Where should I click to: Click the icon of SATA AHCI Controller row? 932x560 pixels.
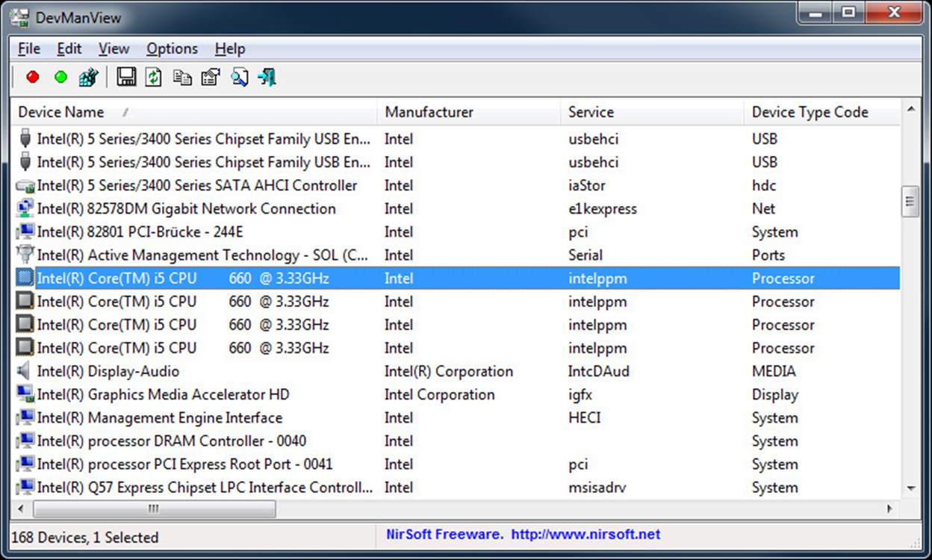[x=25, y=186]
